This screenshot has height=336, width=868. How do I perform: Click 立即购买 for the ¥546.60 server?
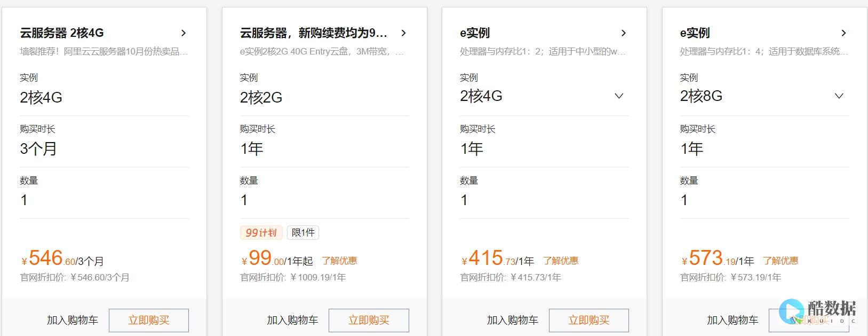tap(149, 321)
